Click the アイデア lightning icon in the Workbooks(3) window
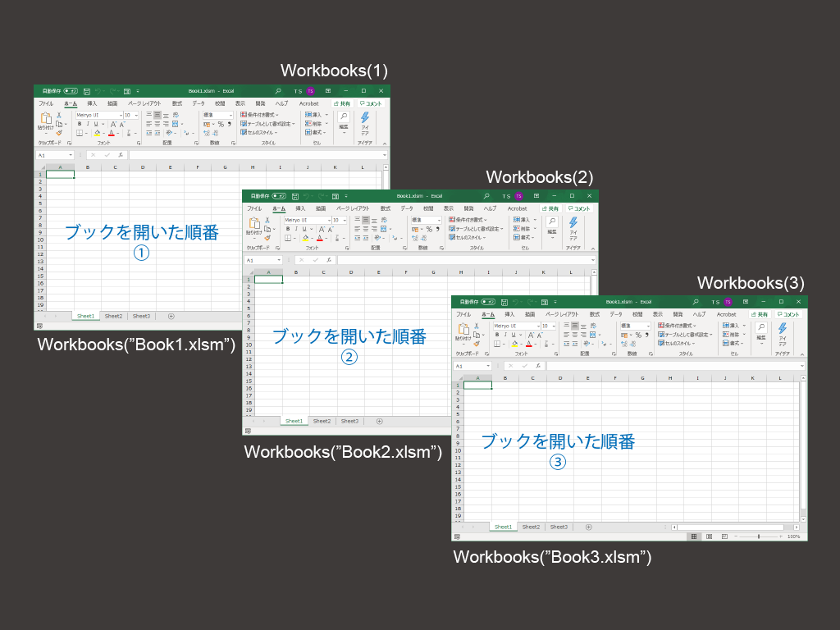The image size is (840, 630). [783, 329]
